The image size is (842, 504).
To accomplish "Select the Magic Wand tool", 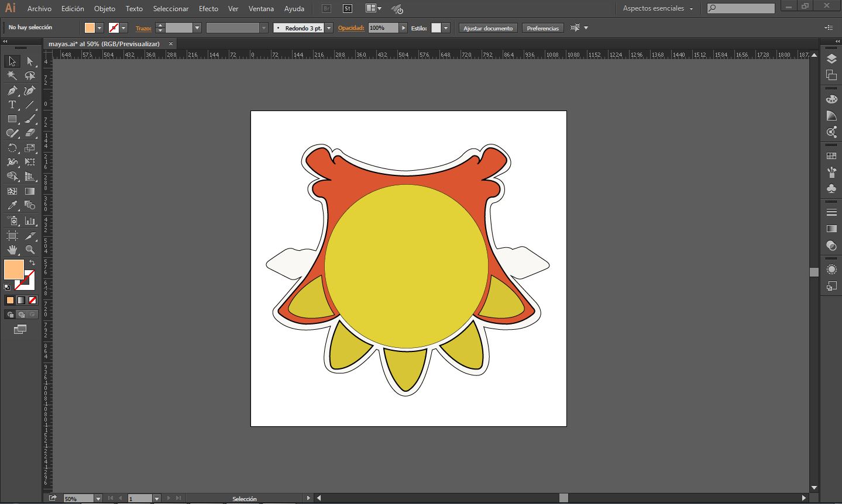I will pos(12,76).
